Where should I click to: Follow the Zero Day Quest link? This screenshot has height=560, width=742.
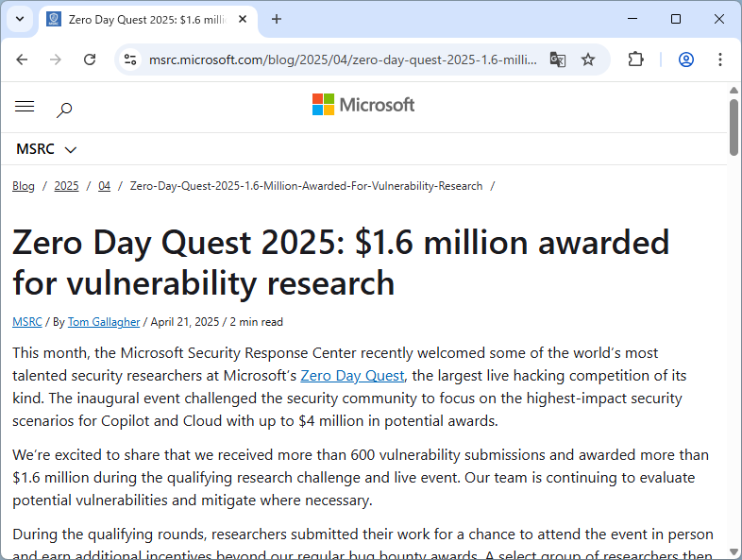click(x=352, y=376)
